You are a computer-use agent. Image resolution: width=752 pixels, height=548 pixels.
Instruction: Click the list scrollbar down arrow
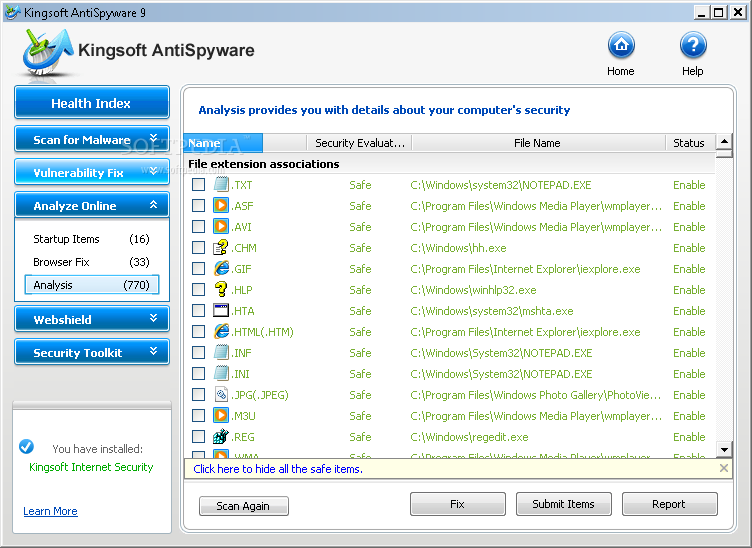pyautogui.click(x=724, y=449)
